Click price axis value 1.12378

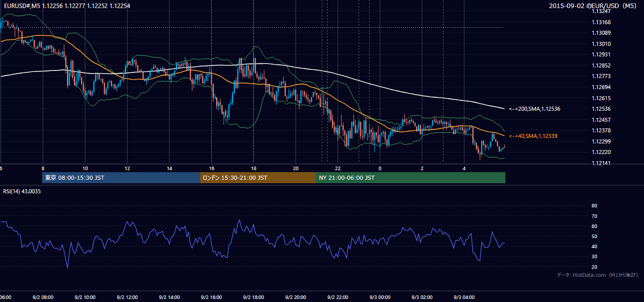point(601,130)
